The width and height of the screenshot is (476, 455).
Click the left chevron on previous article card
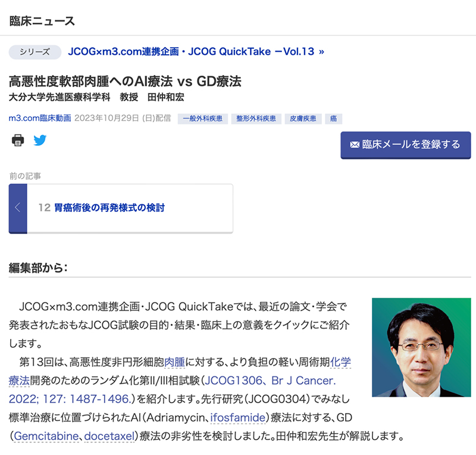pos(18,208)
